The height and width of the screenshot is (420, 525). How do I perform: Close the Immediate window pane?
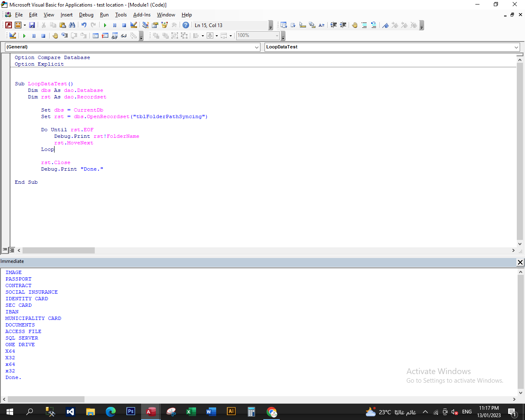click(520, 262)
